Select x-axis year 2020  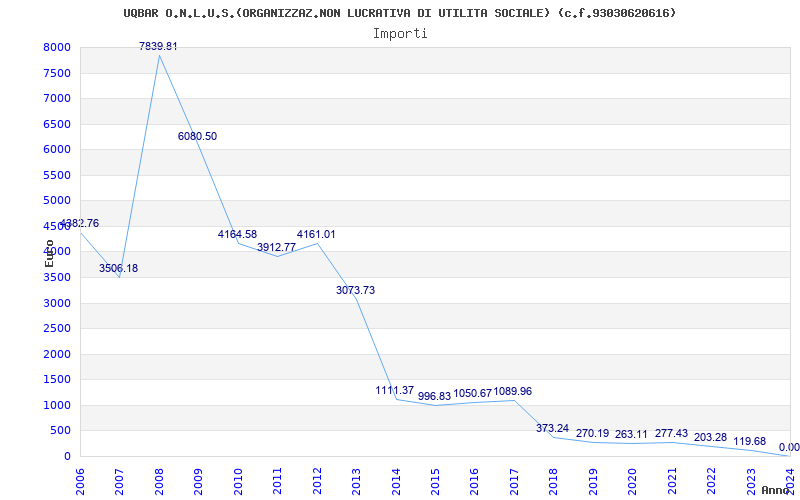632,481
